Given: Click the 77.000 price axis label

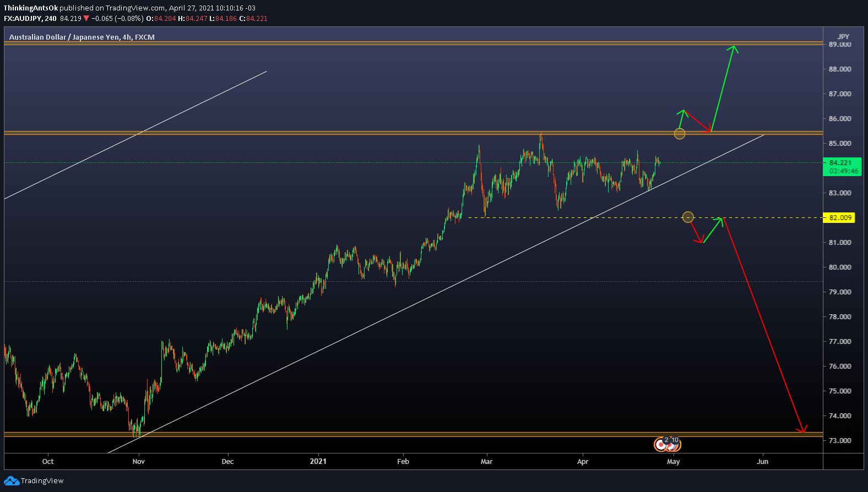Looking at the screenshot, I should tap(840, 342).
